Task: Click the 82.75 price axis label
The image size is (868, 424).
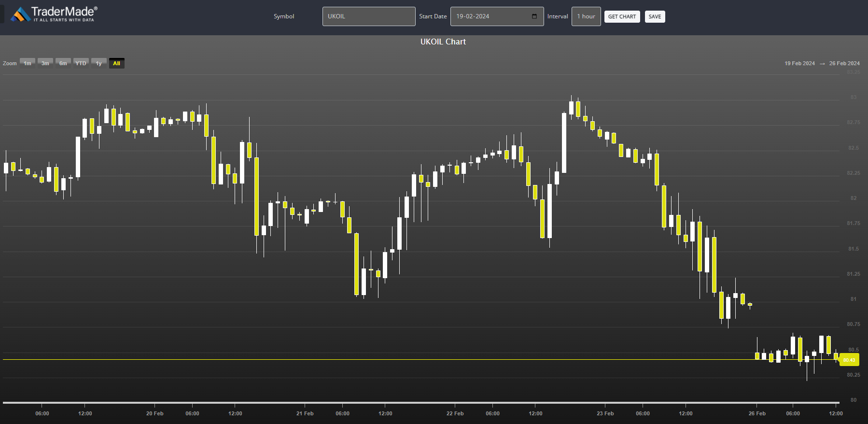Action: pyautogui.click(x=854, y=123)
